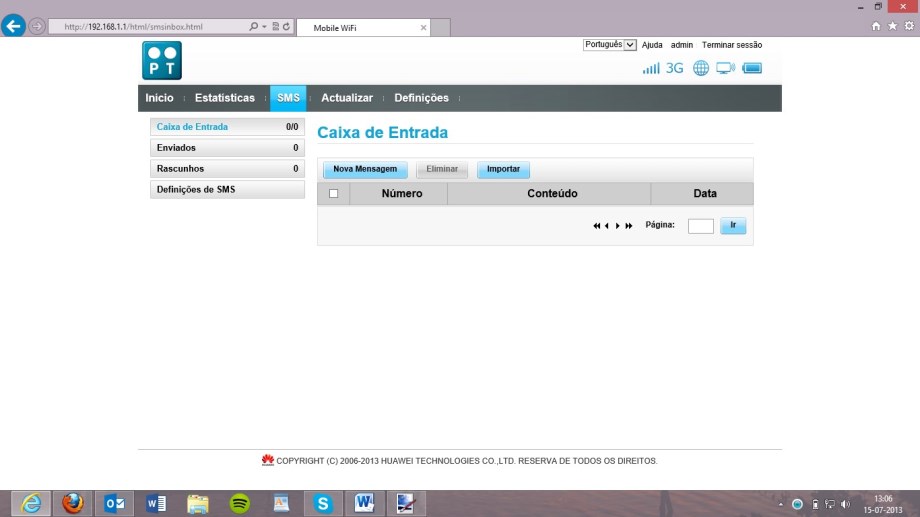Image resolution: width=920 pixels, height=517 pixels.
Task: Click the globe internet connection icon
Action: [x=700, y=69]
